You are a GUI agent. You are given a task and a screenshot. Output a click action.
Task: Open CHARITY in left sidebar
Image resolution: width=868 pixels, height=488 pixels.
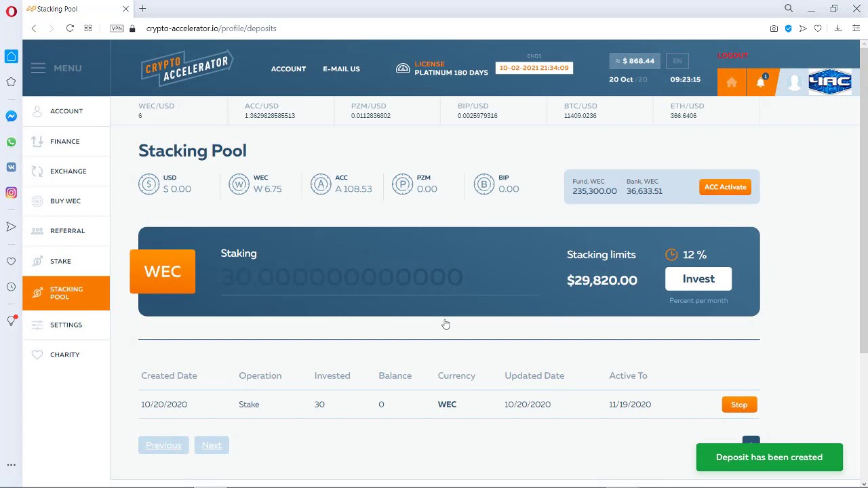click(x=66, y=354)
